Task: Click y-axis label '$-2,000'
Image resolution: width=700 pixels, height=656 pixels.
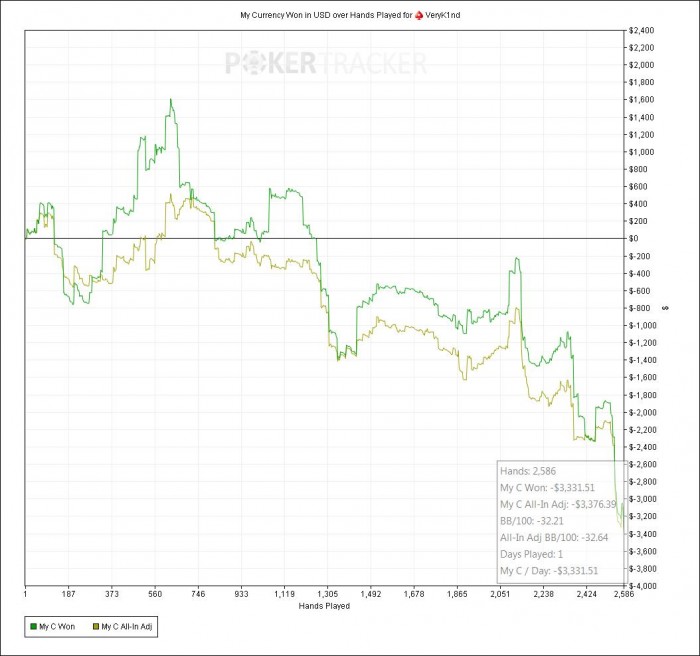Action: tap(643, 412)
